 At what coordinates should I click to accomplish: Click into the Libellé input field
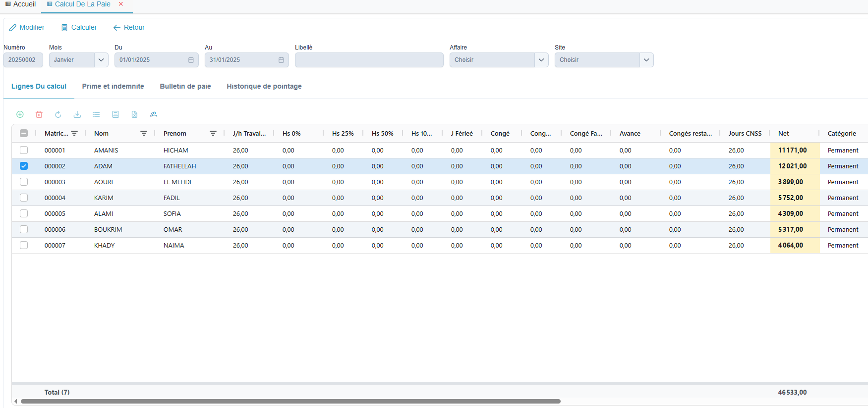tap(369, 60)
